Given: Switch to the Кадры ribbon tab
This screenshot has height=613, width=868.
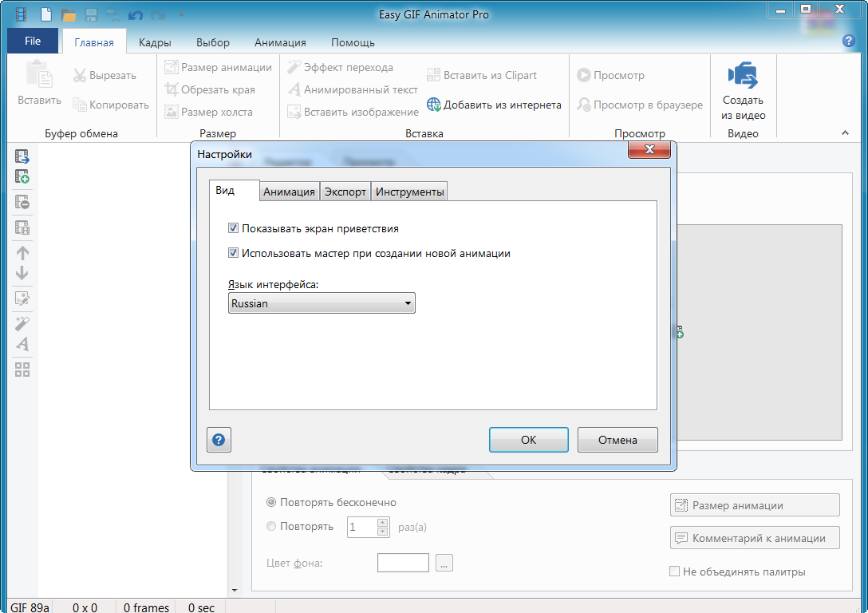Looking at the screenshot, I should 155,42.
